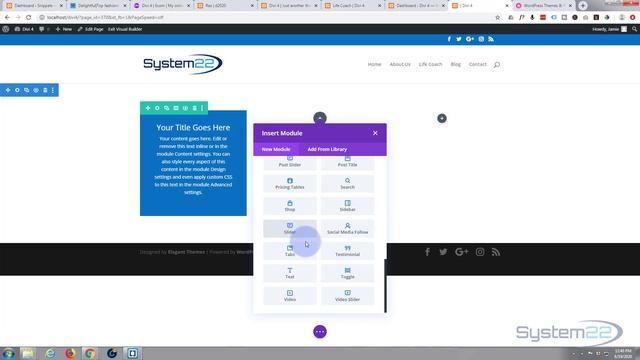
Task: Duplicate the section via blue toolbar
Action: point(27,90)
